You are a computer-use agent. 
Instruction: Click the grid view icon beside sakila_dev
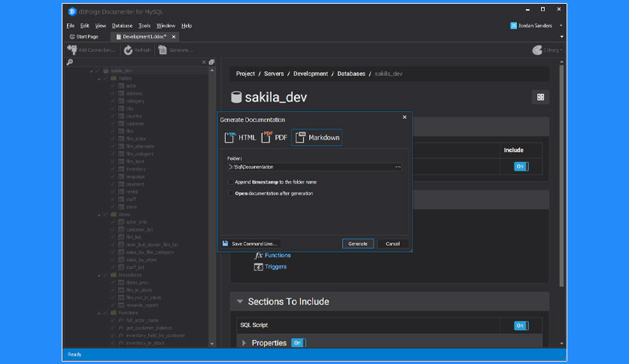(x=540, y=97)
